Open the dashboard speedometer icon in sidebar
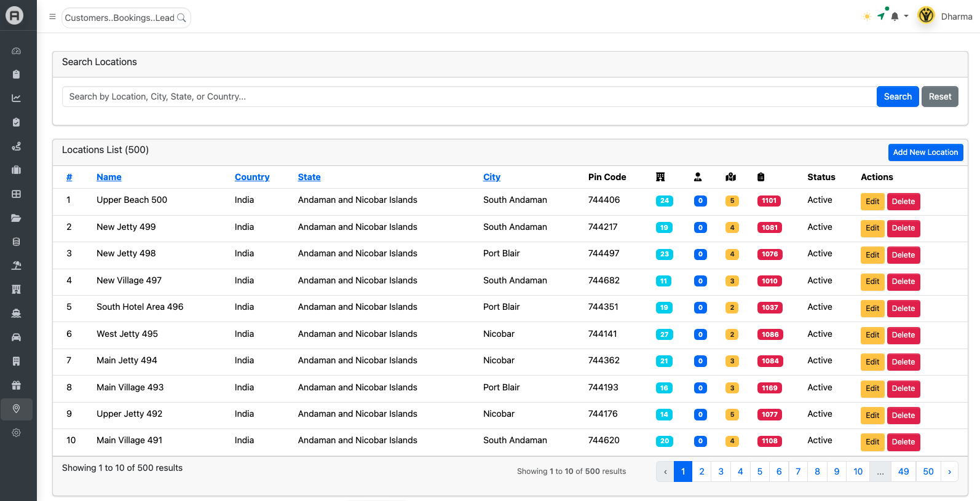The image size is (980, 501). point(17,51)
